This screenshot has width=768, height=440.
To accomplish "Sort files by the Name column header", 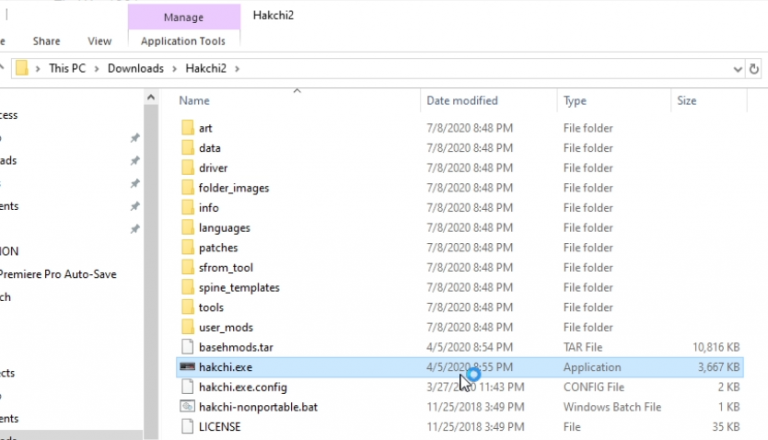I will point(195,101).
